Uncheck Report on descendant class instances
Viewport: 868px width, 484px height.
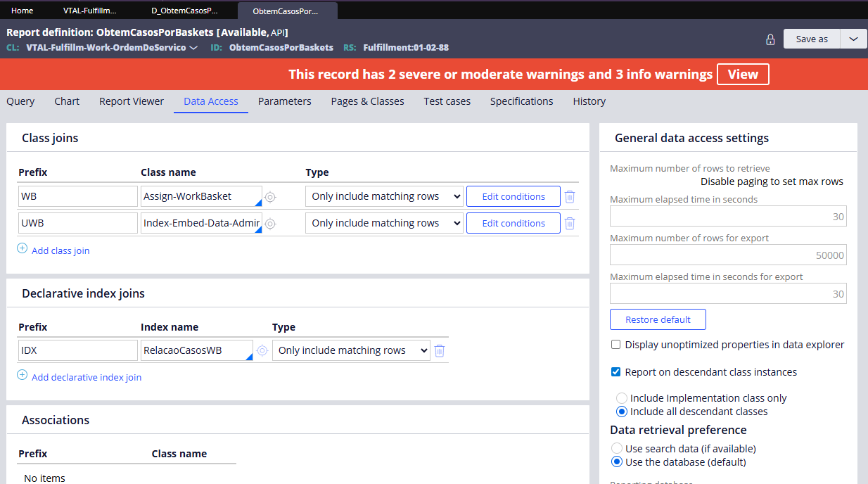(616, 372)
